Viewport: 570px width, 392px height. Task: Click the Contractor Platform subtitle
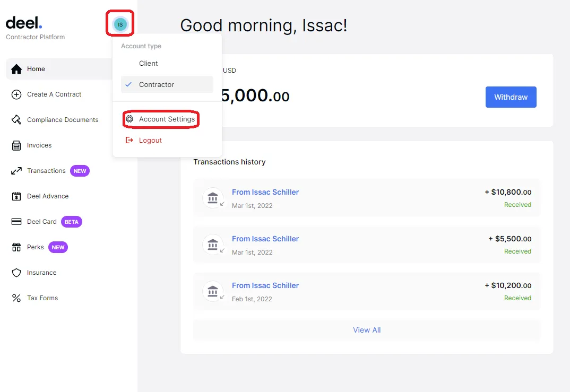[35, 37]
